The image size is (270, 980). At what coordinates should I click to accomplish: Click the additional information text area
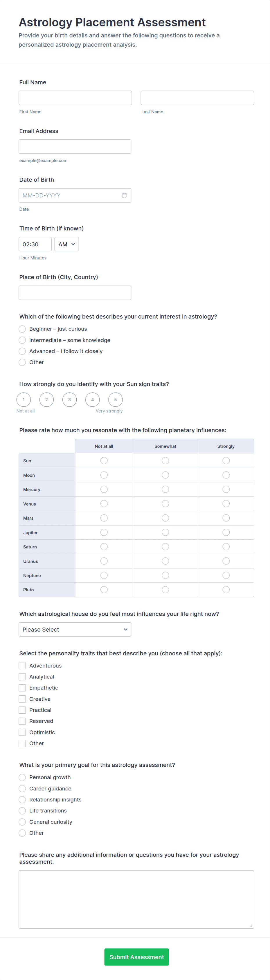136,899
